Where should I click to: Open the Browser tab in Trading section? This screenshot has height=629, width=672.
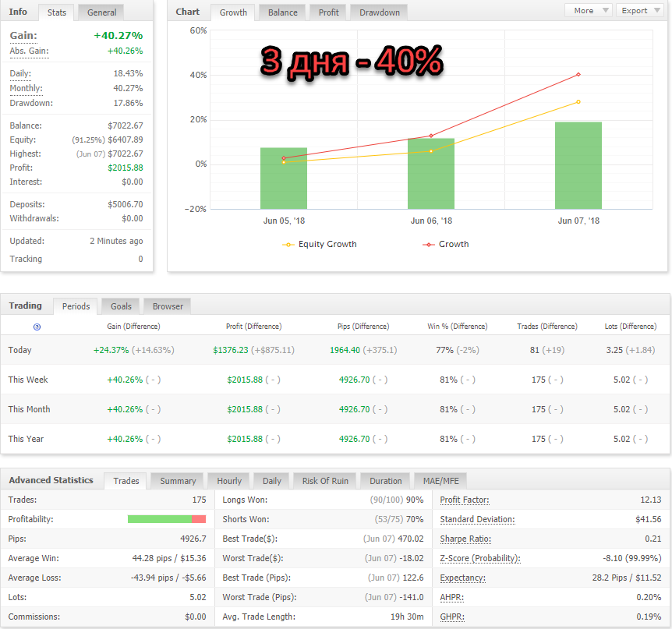(168, 306)
